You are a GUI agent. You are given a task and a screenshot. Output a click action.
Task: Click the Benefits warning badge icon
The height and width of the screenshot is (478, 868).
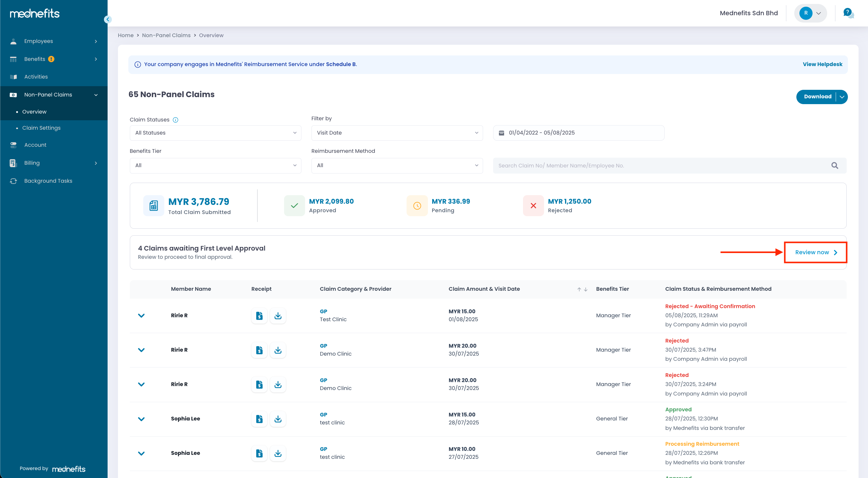(x=51, y=59)
